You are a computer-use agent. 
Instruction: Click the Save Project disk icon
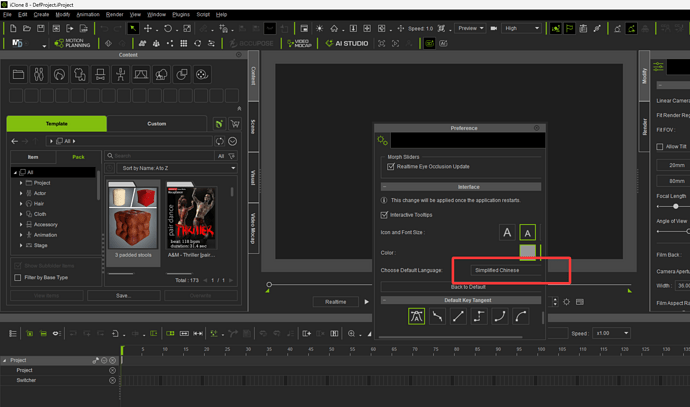tap(40, 28)
